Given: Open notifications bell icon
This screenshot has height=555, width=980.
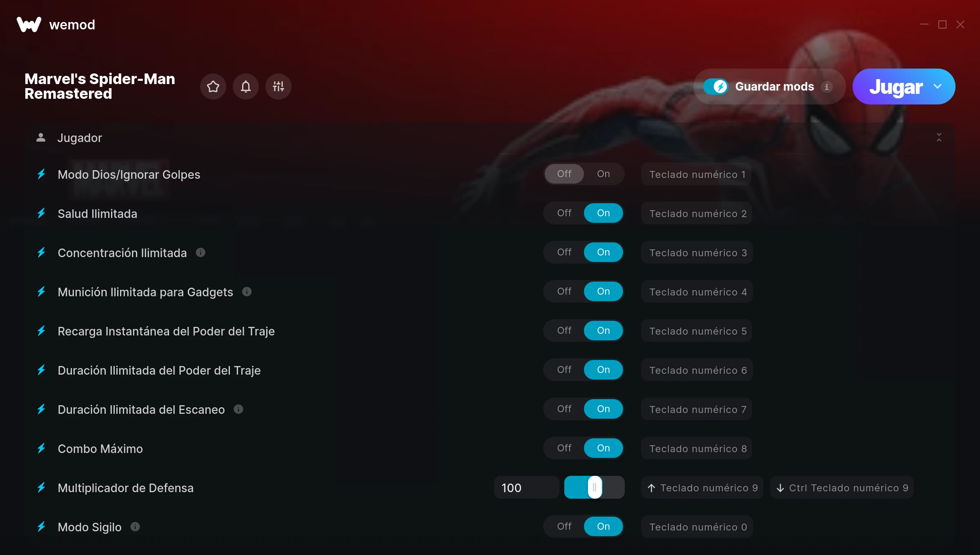Looking at the screenshot, I should pos(246,87).
